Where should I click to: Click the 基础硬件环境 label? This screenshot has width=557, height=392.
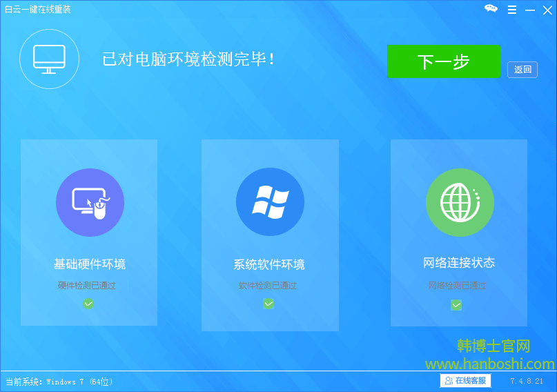90,264
